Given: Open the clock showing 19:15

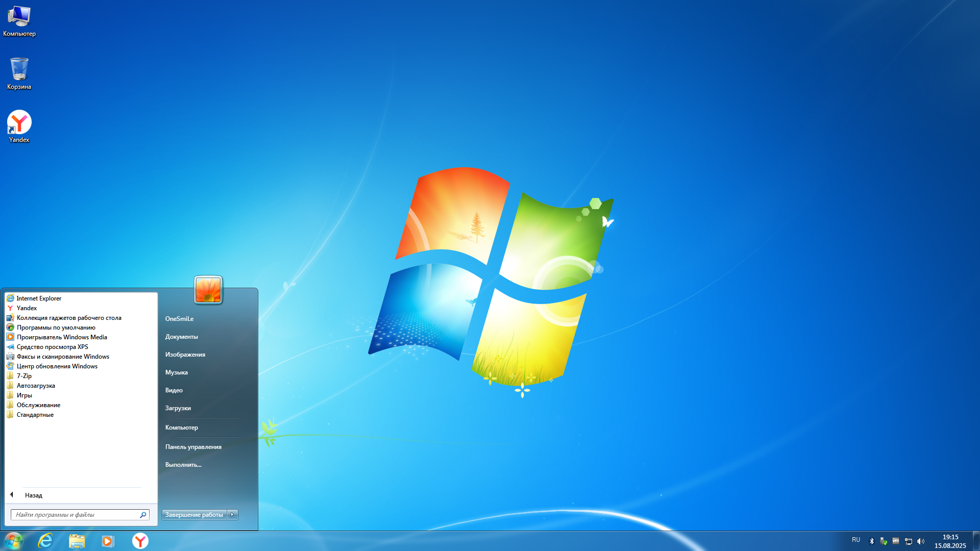Looking at the screenshot, I should pyautogui.click(x=950, y=541).
